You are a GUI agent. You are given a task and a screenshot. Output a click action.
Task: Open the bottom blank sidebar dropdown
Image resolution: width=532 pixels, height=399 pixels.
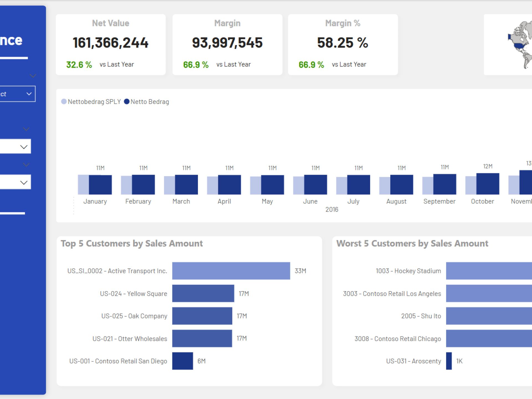click(15, 182)
